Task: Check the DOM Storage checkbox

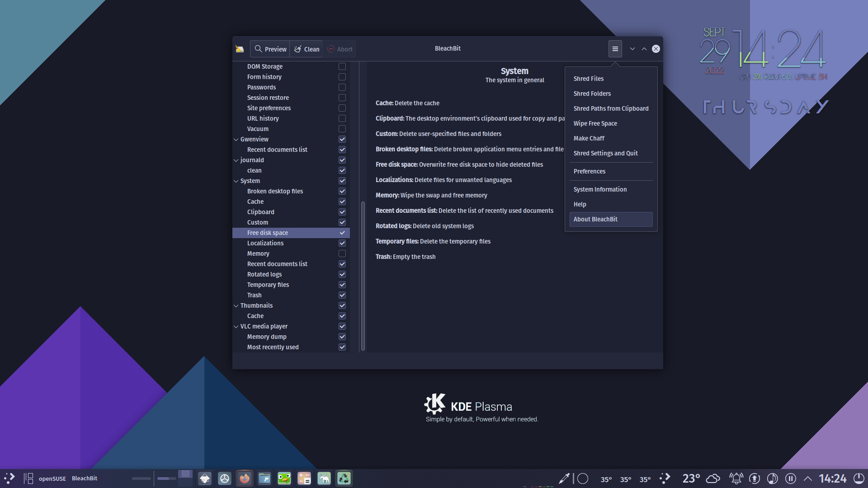Action: pyautogui.click(x=342, y=66)
